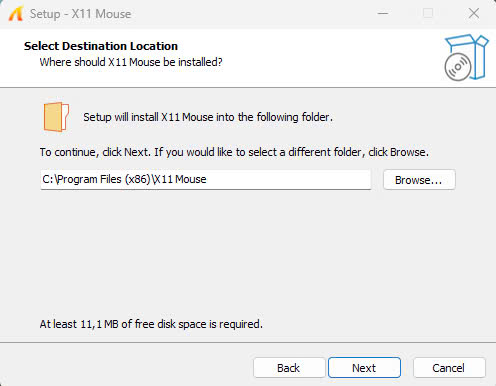Continue with the Next button
Image resolution: width=496 pixels, height=386 pixels.
click(x=364, y=368)
